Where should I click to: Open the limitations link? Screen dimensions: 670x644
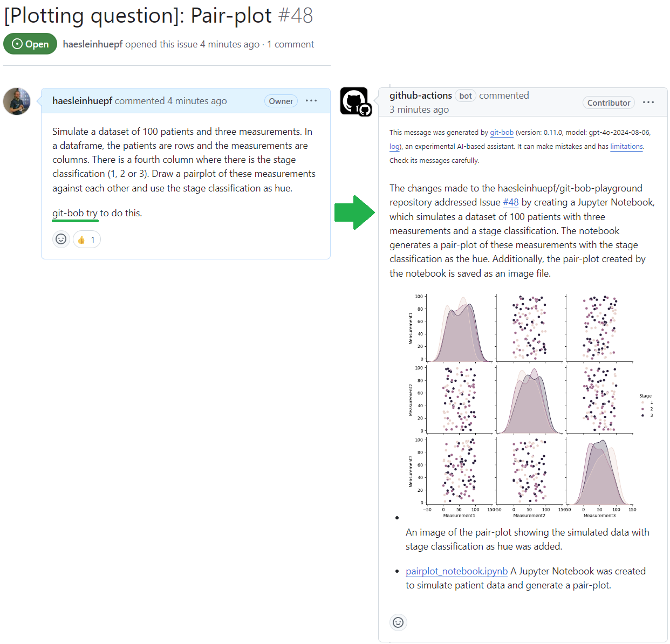626,146
